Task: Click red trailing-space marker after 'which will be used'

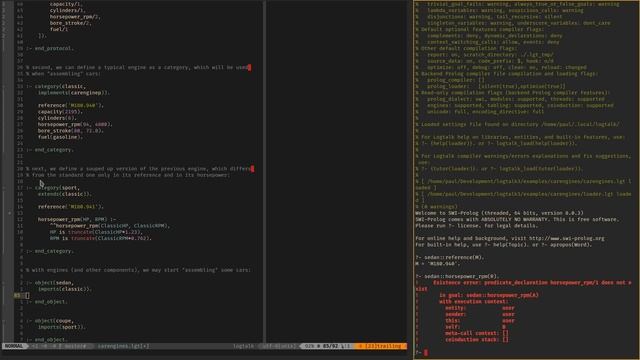Action: point(249,67)
